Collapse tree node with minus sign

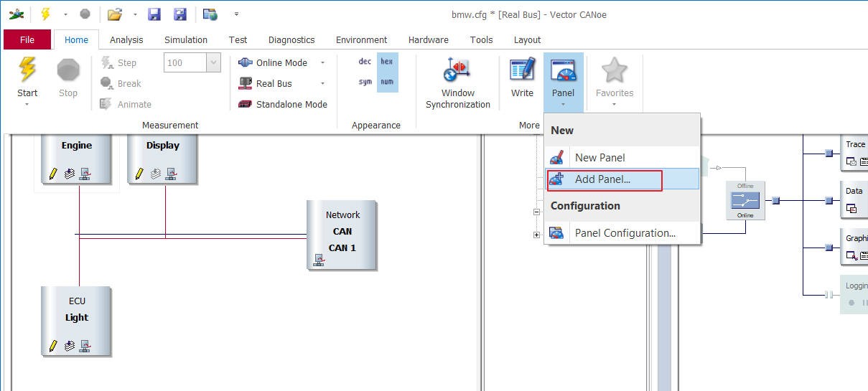pos(536,212)
